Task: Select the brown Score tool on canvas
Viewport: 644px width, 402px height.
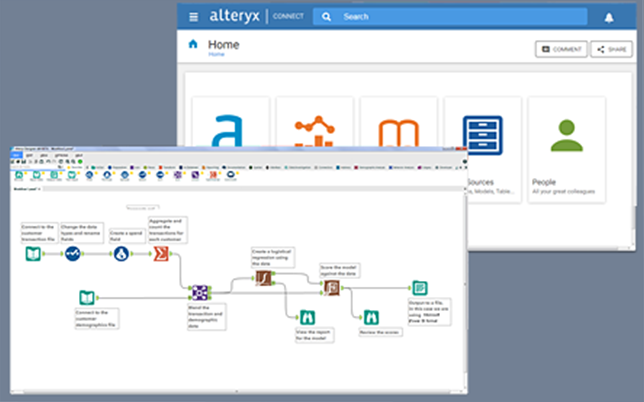Action: click(x=332, y=288)
